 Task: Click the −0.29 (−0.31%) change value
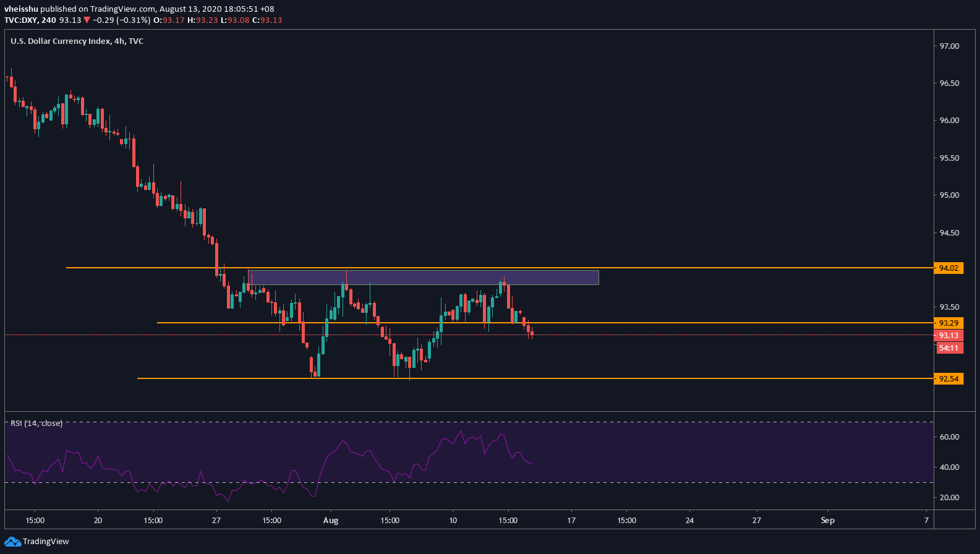tap(122, 20)
